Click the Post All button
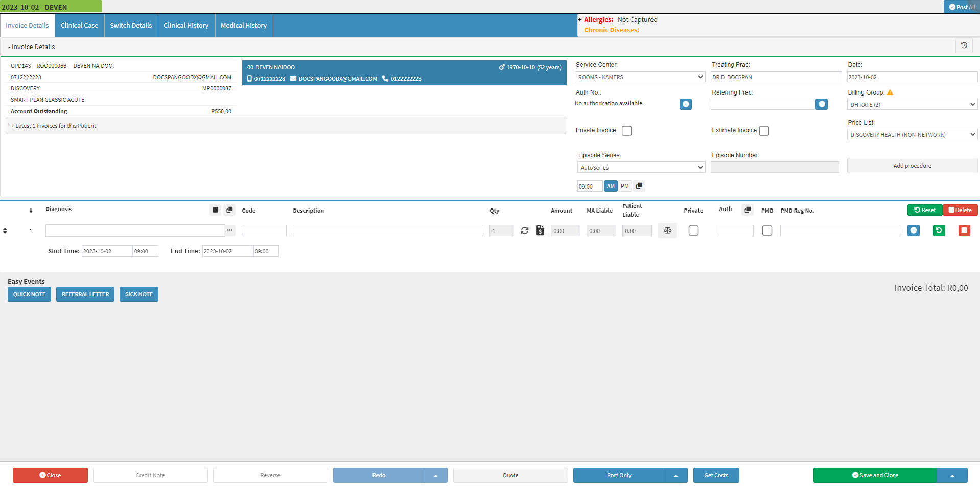Viewport: 980px width, 488px height. [962, 7]
